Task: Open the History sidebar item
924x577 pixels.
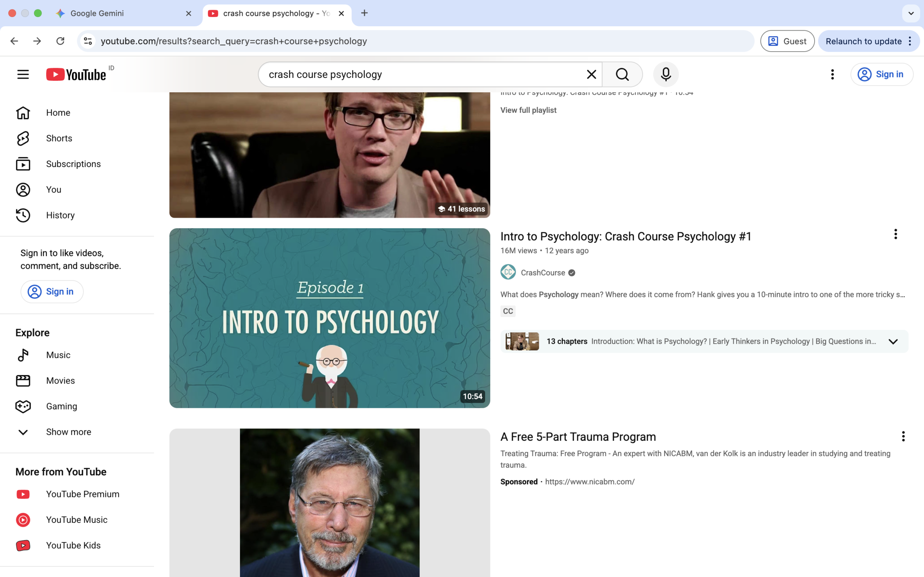Action: coord(60,215)
